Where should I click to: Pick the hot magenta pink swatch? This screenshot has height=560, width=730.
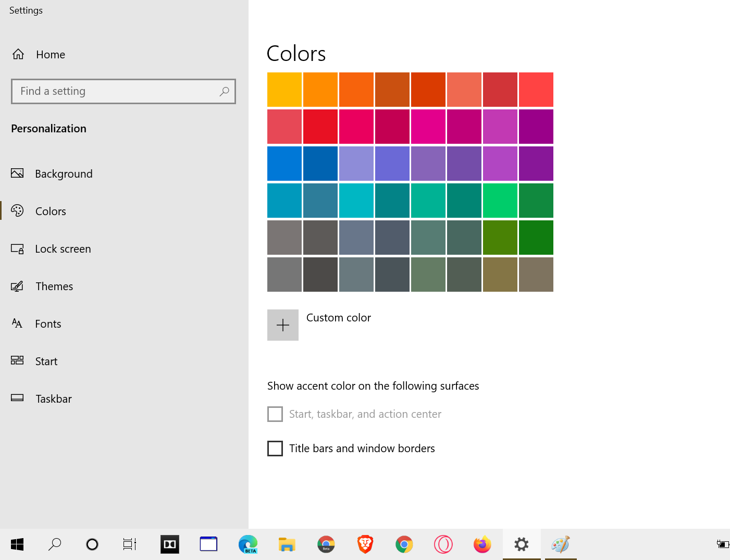(x=428, y=127)
